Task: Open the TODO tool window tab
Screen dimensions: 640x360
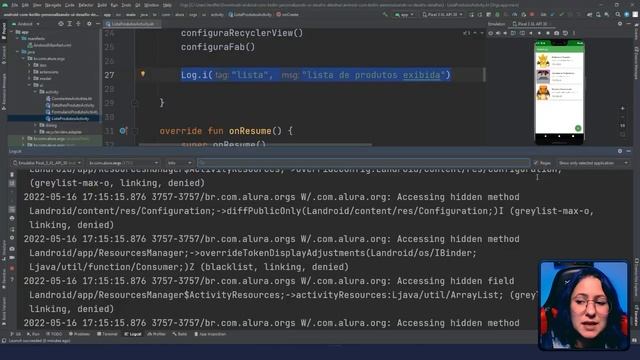Action: (54, 334)
